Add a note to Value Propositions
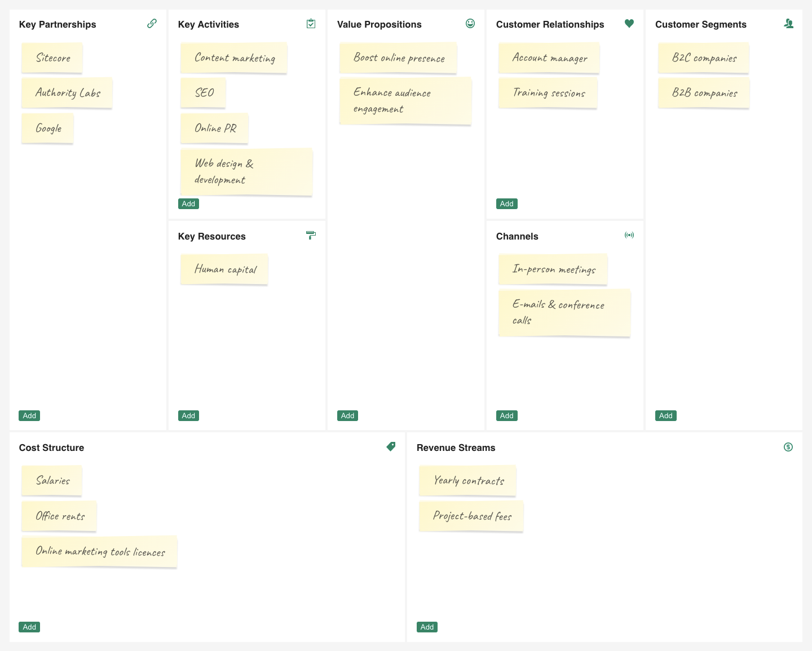812x651 pixels. coord(347,415)
